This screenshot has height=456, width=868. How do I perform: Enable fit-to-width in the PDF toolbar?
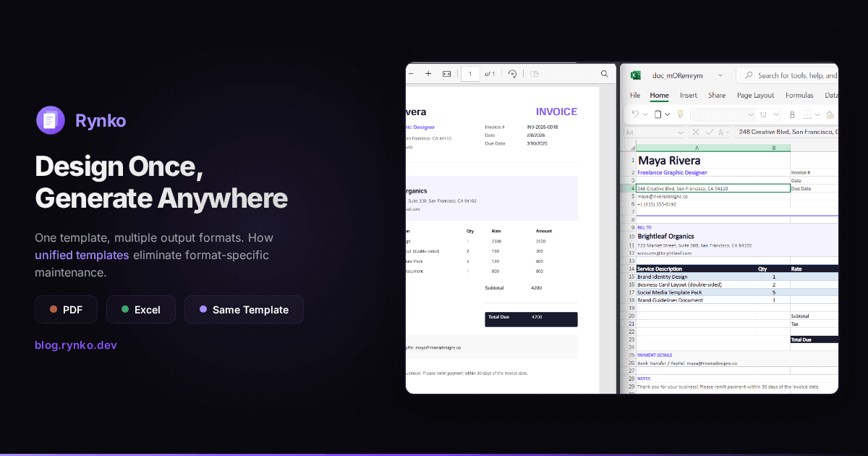[x=446, y=74]
